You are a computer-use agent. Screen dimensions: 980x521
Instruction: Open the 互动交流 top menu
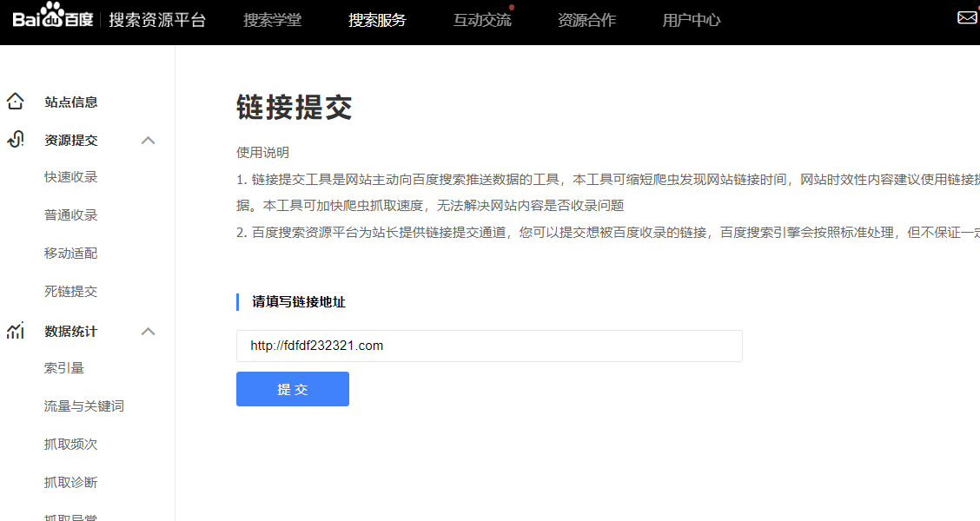(482, 20)
